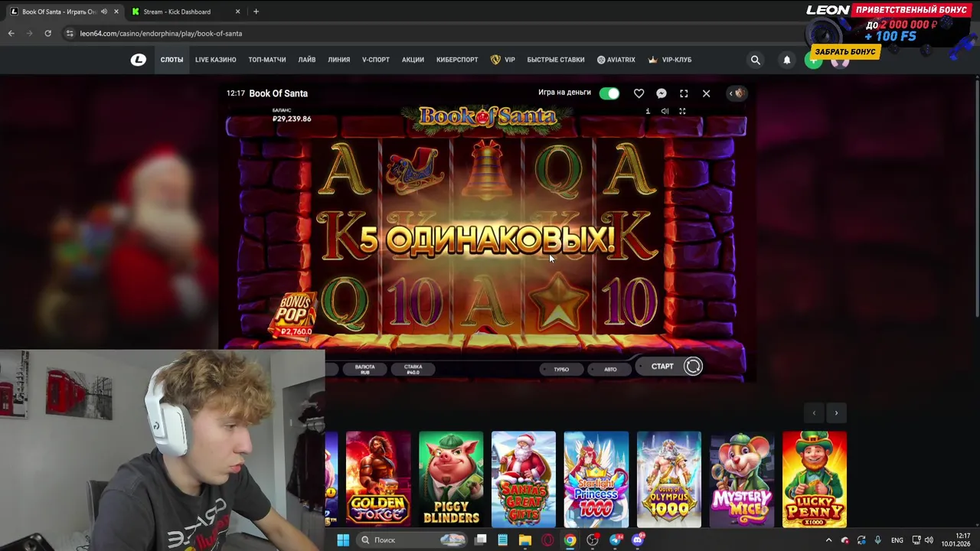The height and width of the screenshot is (551, 980).
Task: Open Starlight Princess 1000 thumbnail
Action: coord(596,479)
